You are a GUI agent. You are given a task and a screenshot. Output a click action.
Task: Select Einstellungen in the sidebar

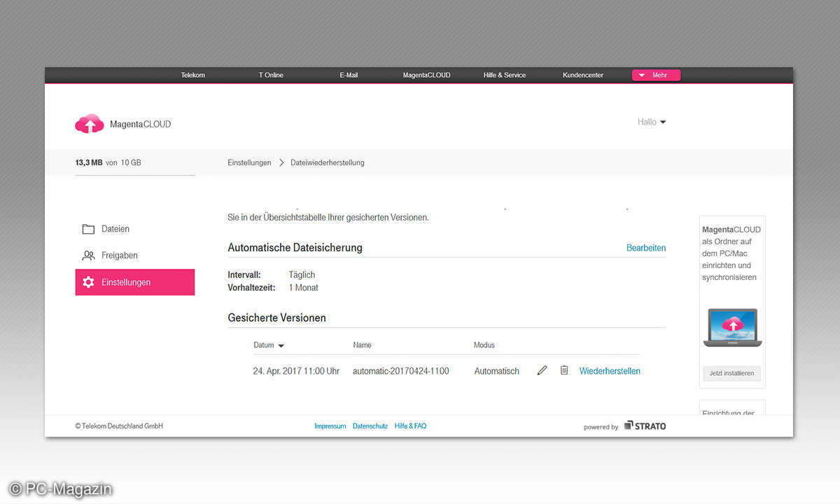point(135,282)
